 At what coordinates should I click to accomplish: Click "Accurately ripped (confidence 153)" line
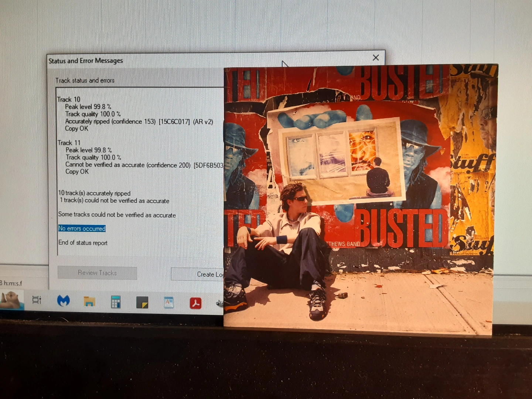139,122
